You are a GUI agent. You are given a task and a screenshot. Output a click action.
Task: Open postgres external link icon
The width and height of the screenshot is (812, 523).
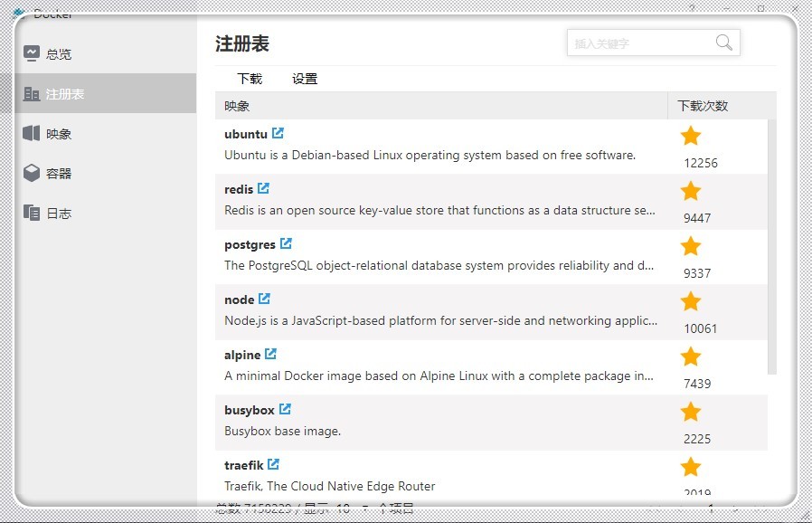(286, 243)
